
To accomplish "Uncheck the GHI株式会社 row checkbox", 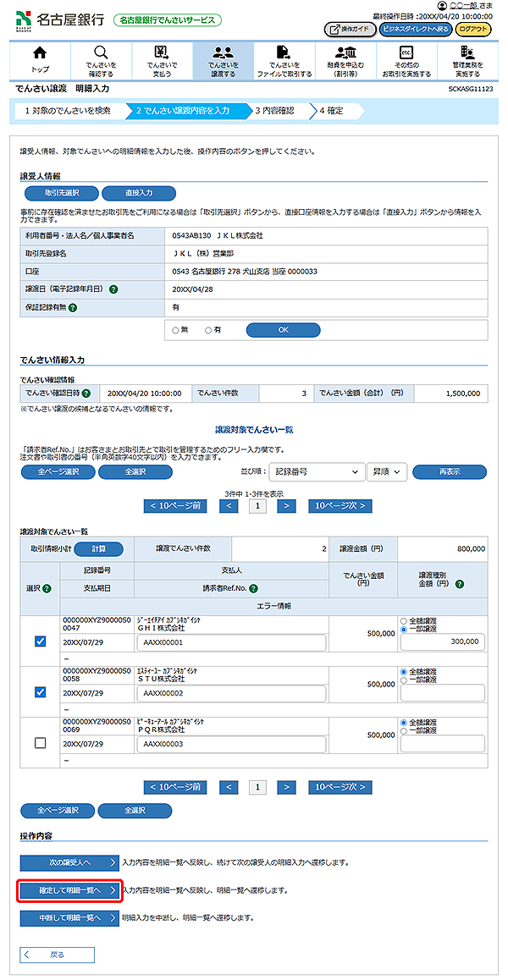I will pos(40,641).
